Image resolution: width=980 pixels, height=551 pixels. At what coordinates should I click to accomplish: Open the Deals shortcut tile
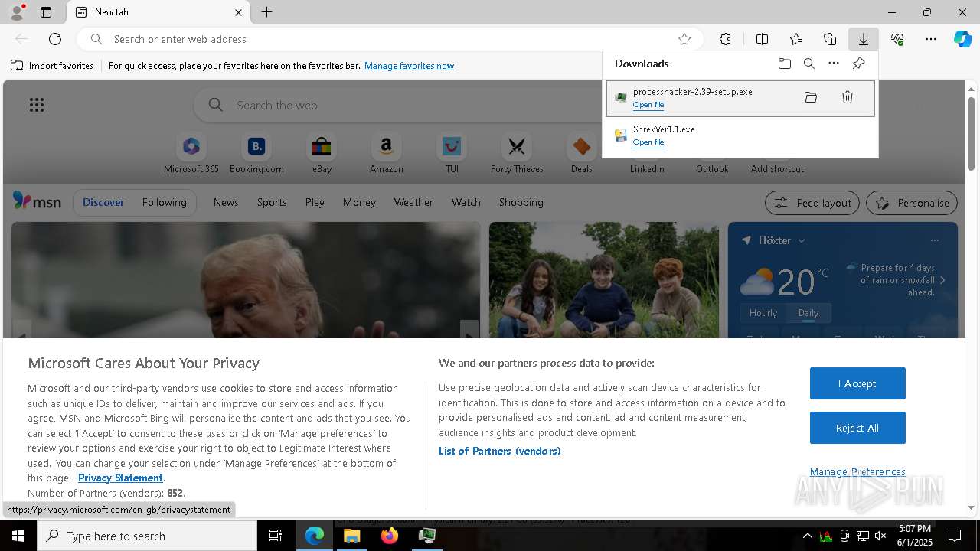[x=582, y=154]
